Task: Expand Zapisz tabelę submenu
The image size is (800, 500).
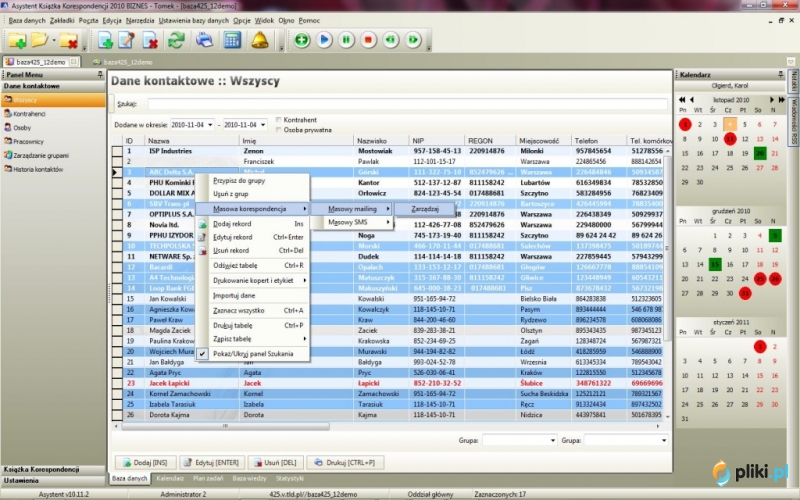Action: [253, 339]
